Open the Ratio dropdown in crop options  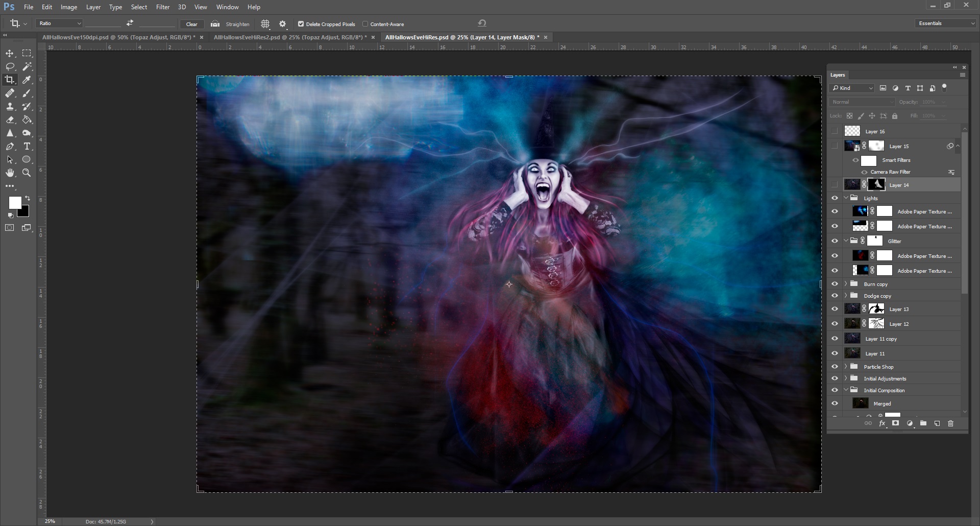[x=59, y=23]
